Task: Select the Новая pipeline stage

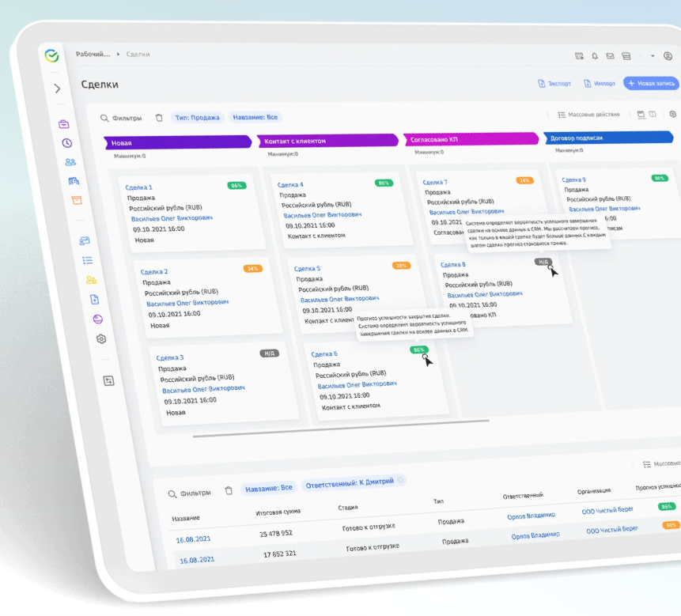Action: click(178, 142)
